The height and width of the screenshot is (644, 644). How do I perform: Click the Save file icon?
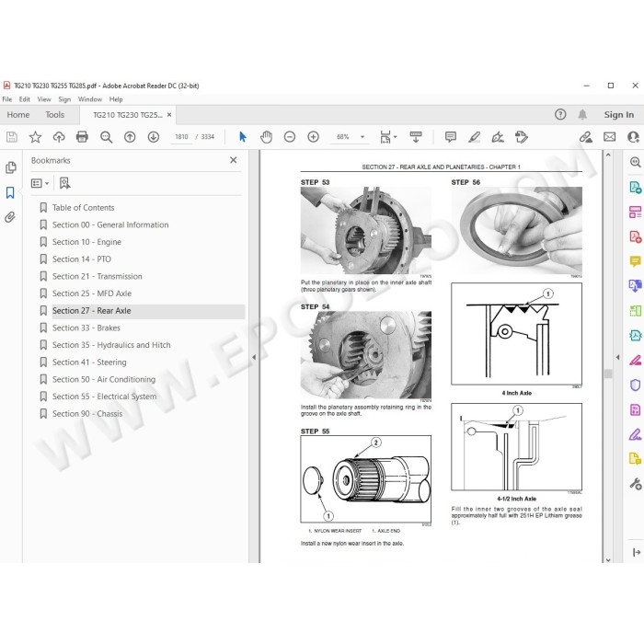point(11,137)
